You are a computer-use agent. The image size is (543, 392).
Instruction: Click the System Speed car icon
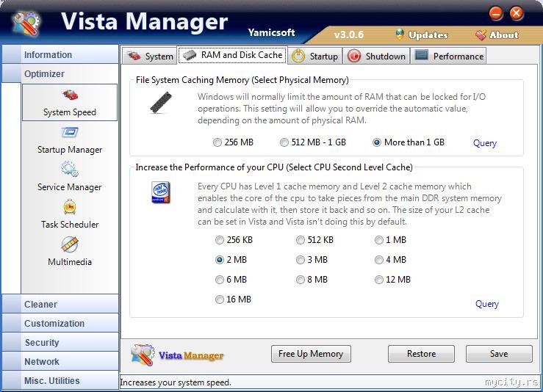point(71,95)
